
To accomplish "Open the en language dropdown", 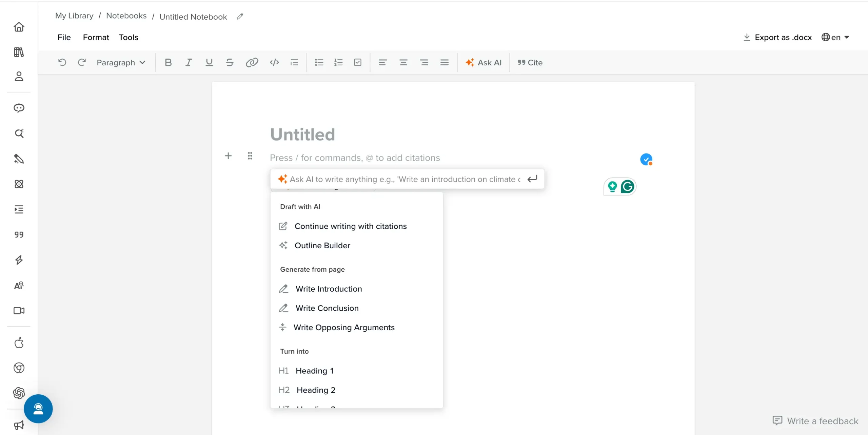I will pos(835,37).
